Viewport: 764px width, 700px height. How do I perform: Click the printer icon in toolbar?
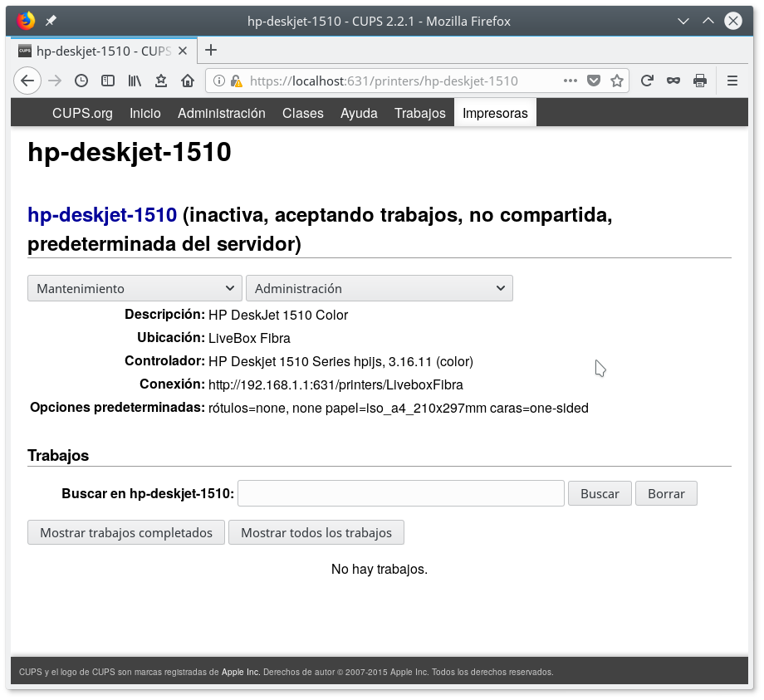[x=700, y=81]
